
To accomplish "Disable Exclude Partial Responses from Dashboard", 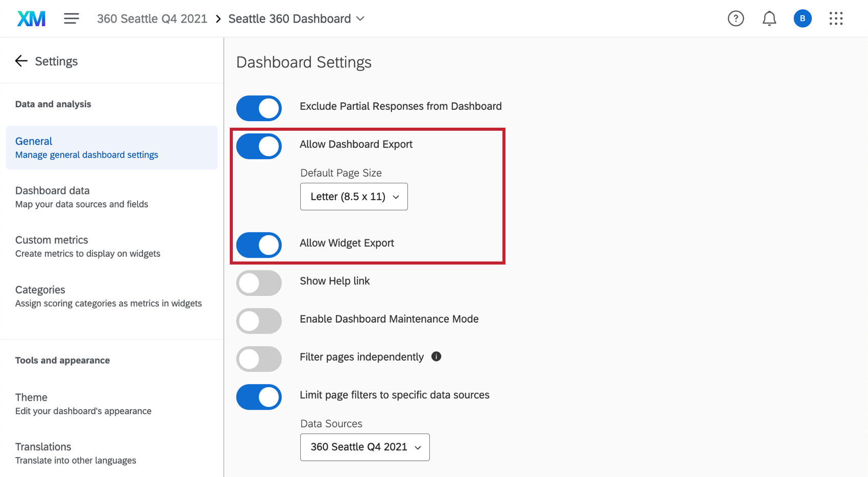I will point(259,108).
